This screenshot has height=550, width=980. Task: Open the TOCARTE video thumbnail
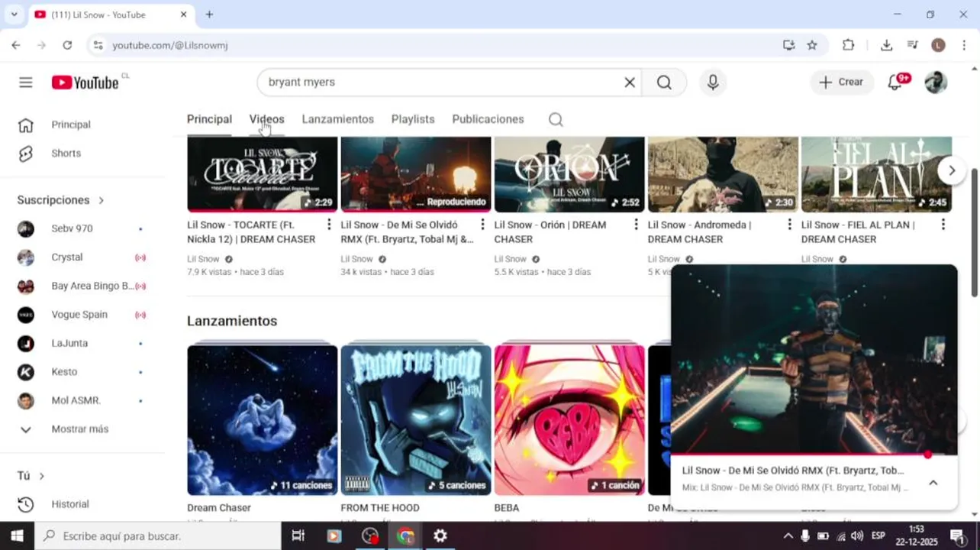point(262,174)
